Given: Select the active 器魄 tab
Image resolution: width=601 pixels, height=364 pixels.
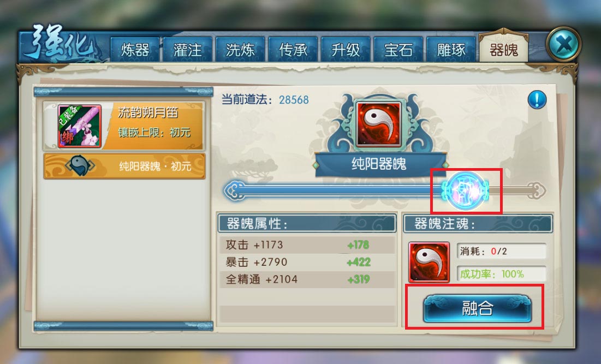Looking at the screenshot, I should pos(504,49).
